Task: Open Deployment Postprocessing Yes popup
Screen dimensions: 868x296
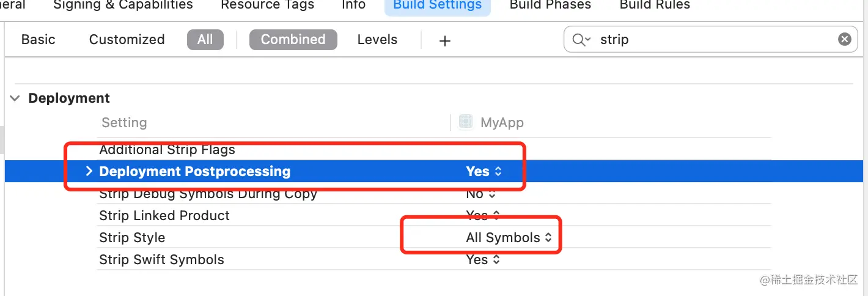Action: point(484,172)
